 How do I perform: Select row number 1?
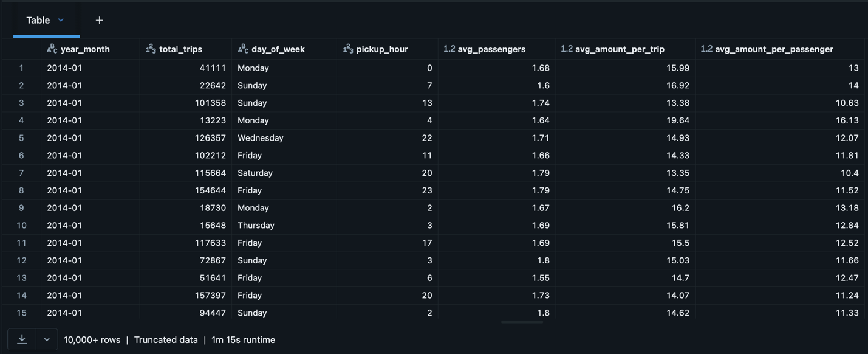pos(21,68)
